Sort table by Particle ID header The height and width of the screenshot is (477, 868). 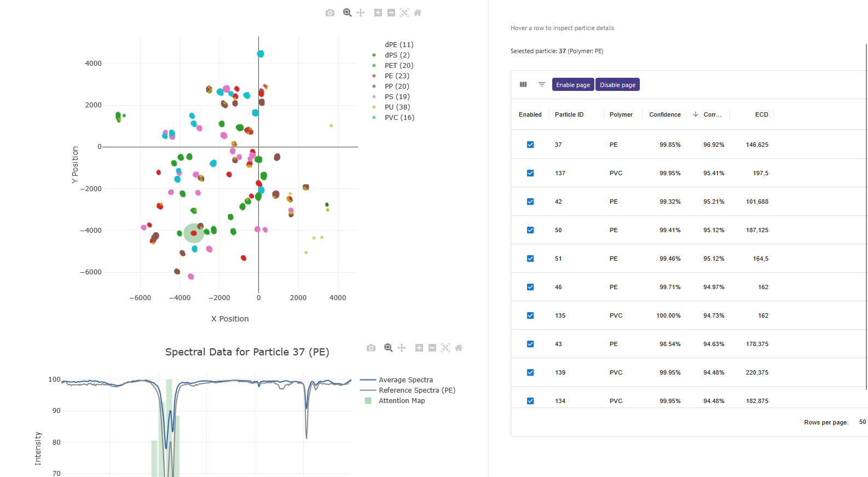(569, 114)
